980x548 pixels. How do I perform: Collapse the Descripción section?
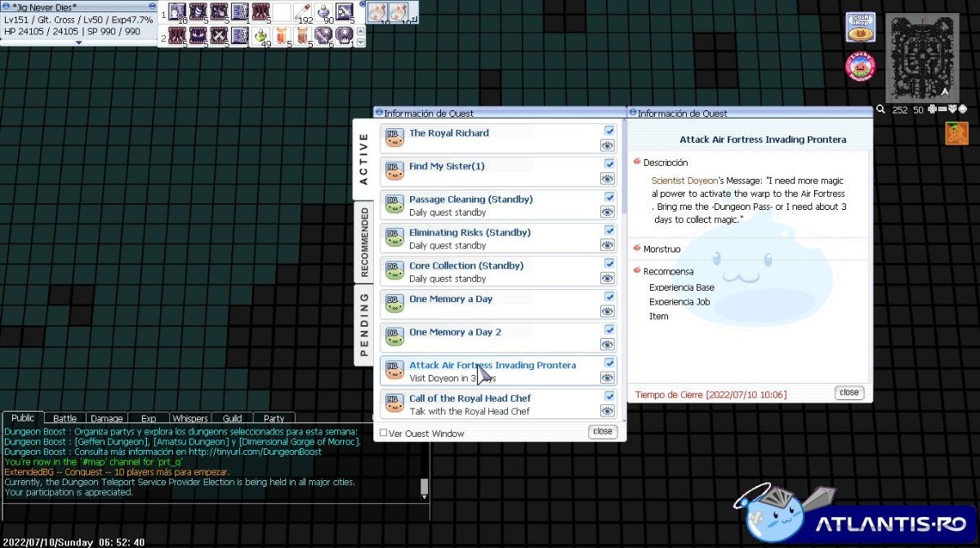tap(637, 162)
